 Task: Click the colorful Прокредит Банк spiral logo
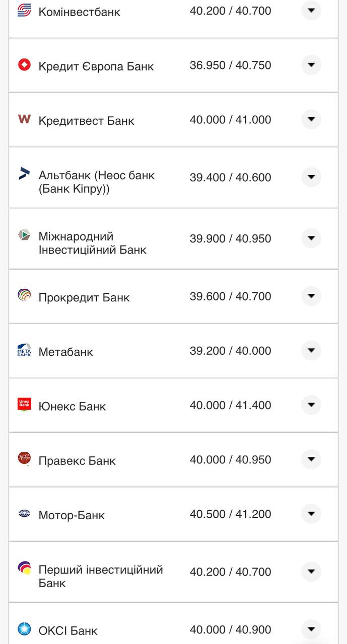pyautogui.click(x=24, y=296)
